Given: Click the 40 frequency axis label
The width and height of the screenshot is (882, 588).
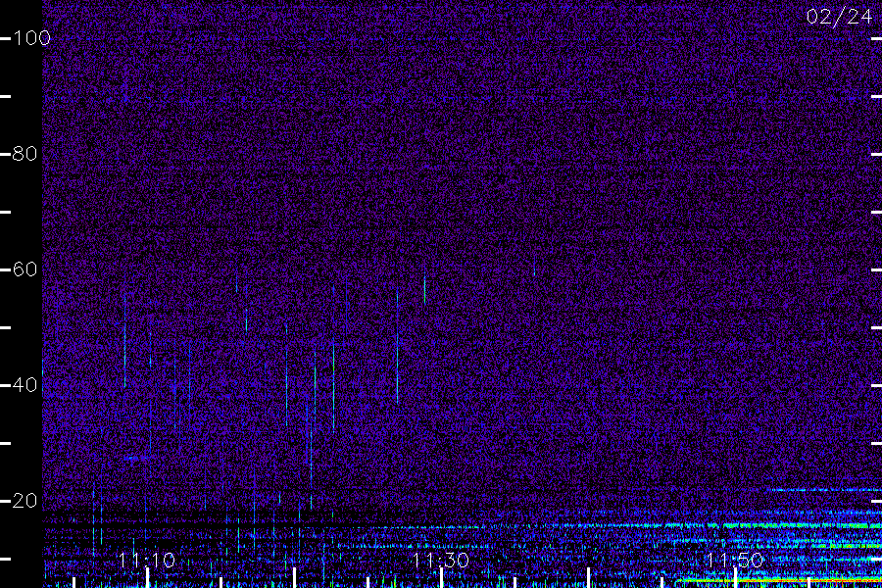Looking at the screenshot, I should pos(24,385).
